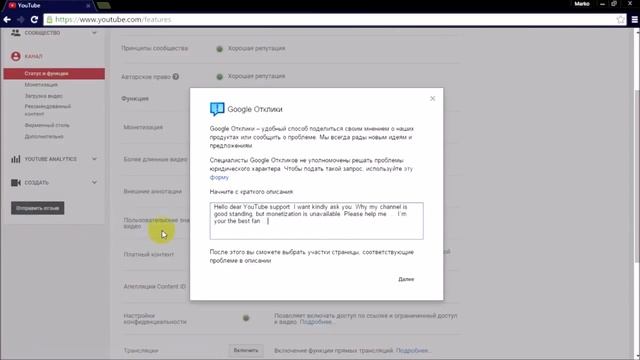This screenshot has height=360, width=640.
Task: Click the Авторское право help question icon
Action: click(176, 77)
